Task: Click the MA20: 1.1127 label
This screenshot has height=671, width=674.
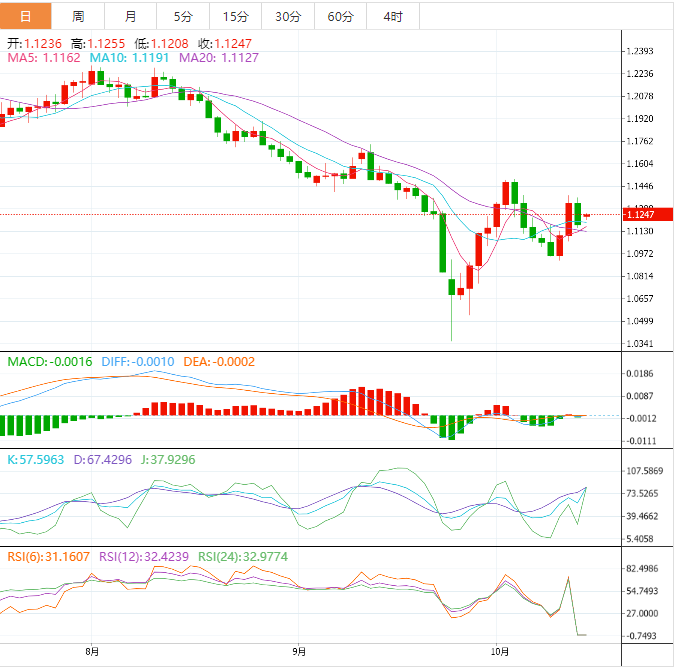Action: 219,58
